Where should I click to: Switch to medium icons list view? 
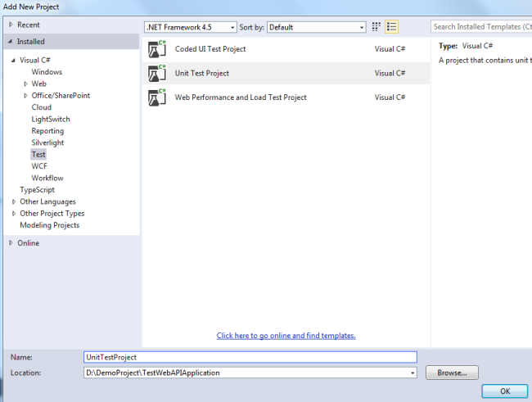(391, 27)
